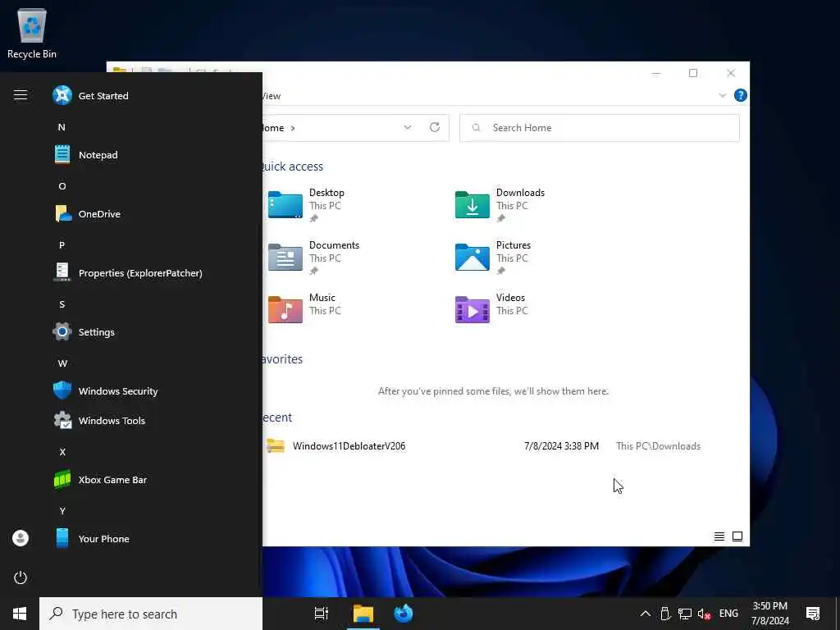Open network status tray icon

click(x=685, y=614)
